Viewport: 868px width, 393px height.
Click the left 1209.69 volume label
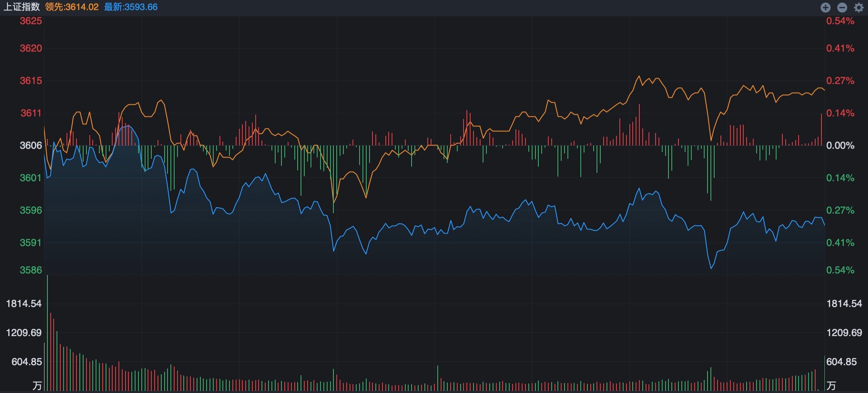(24, 333)
